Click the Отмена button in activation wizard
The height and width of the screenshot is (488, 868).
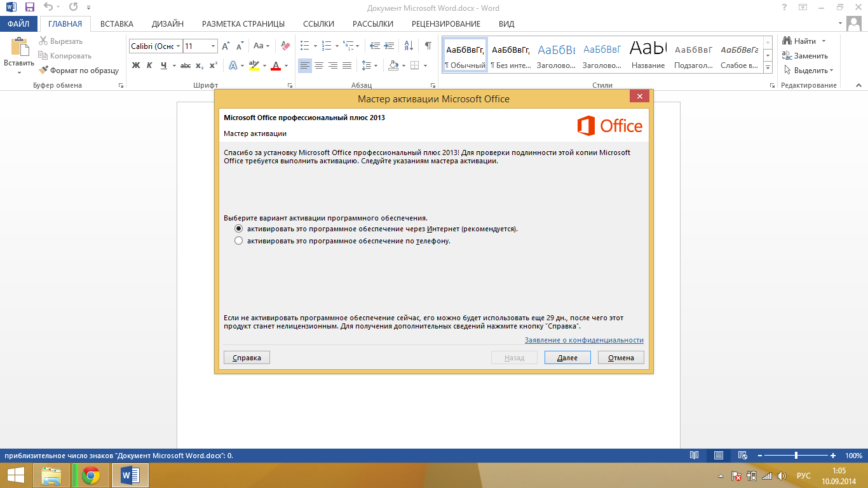621,358
